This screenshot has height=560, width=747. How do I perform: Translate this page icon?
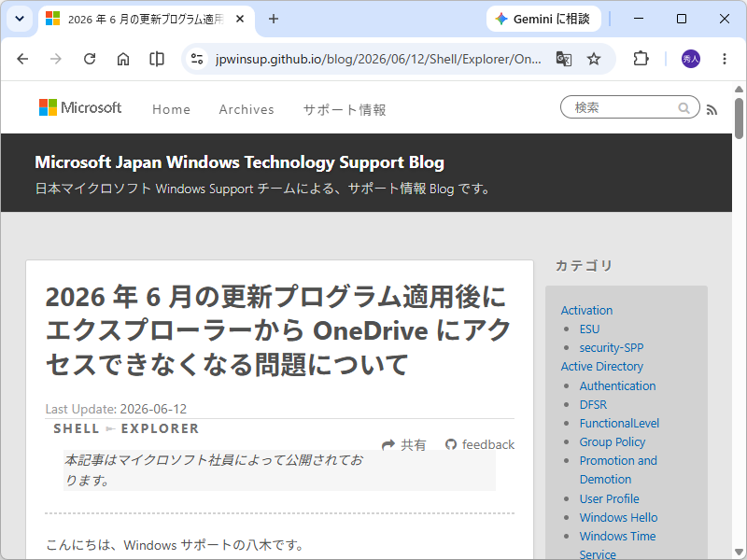(564, 59)
